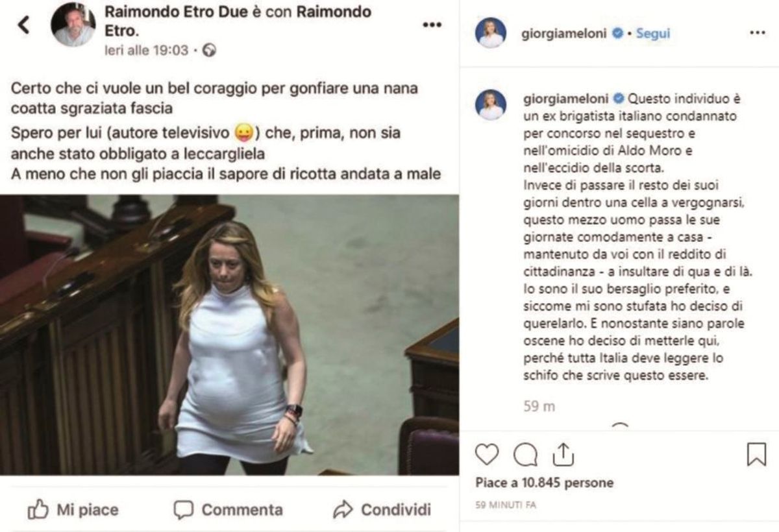The width and height of the screenshot is (779, 532).
Task: Click the 59 MINUTI FA timestamp
Action: (x=506, y=505)
